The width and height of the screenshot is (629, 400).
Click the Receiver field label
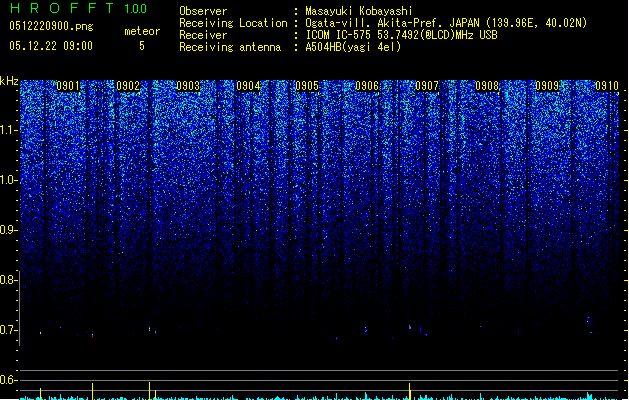pyautogui.click(x=203, y=35)
